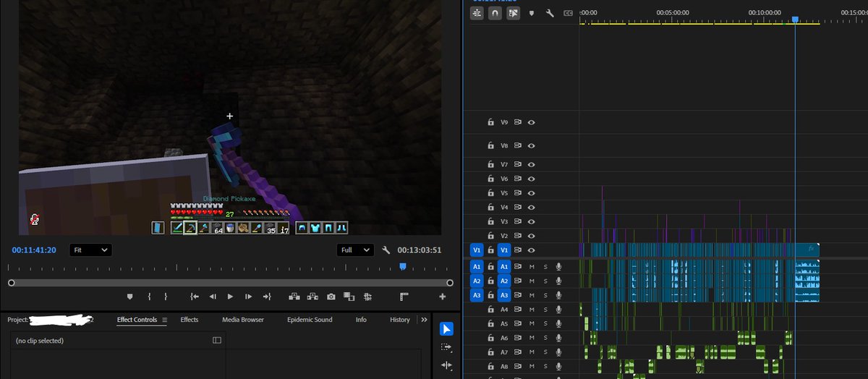Open timeline display settings wrench

point(550,13)
